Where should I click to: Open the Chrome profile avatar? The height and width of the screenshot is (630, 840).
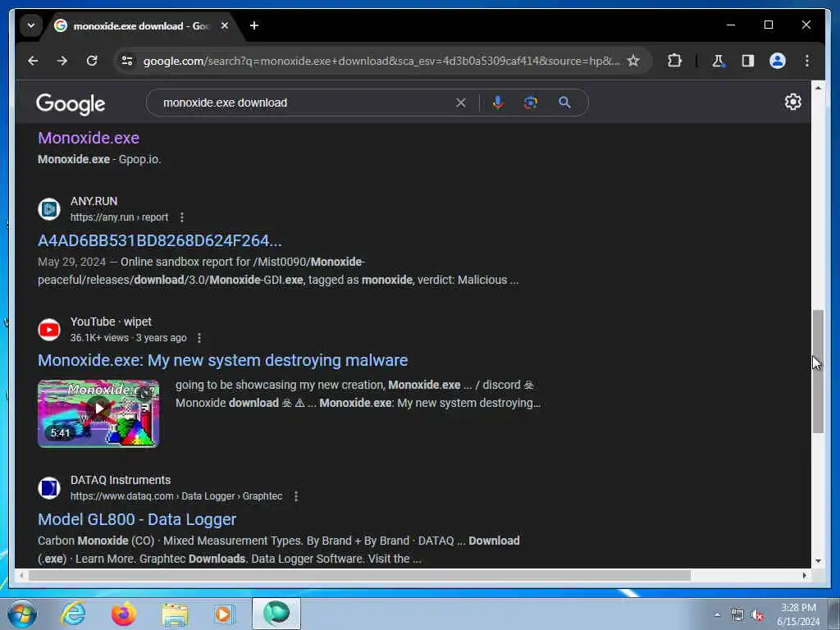click(x=778, y=61)
